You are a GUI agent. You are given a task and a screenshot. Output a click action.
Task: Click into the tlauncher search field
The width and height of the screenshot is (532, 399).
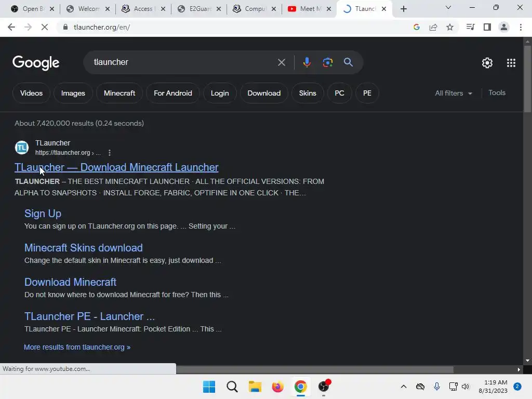tap(183, 62)
